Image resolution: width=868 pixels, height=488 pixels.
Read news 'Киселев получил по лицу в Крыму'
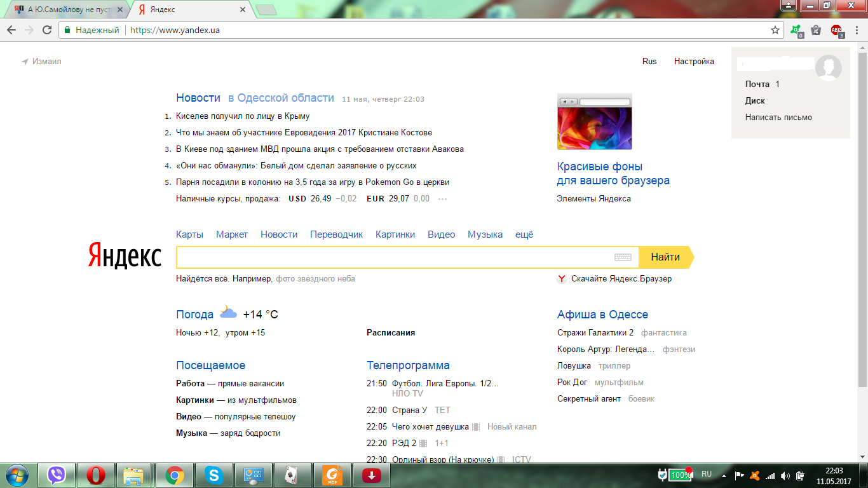[x=243, y=116]
